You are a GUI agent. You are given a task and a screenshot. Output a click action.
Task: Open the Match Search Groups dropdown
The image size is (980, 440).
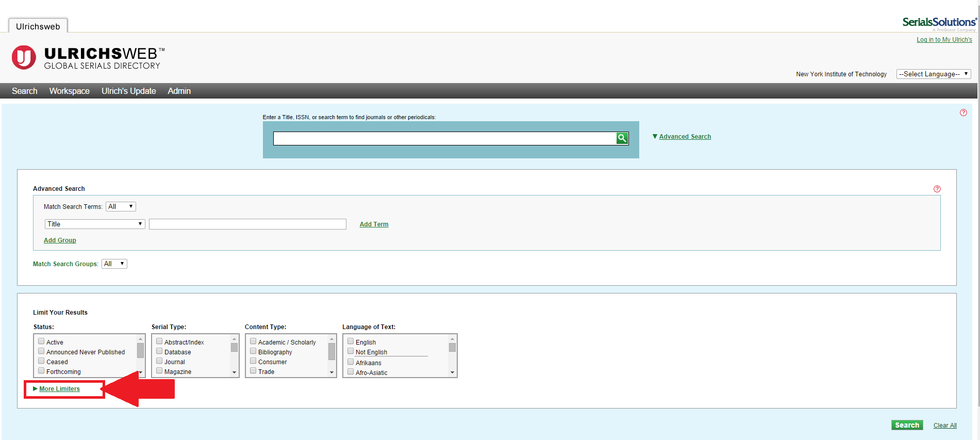[114, 264]
